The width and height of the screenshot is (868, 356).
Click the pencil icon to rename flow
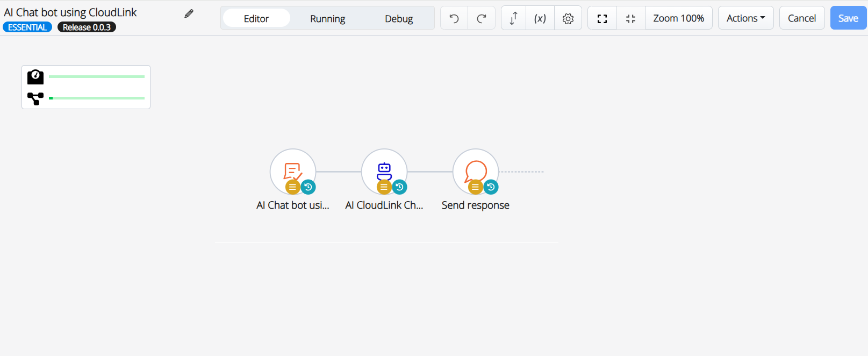189,13
